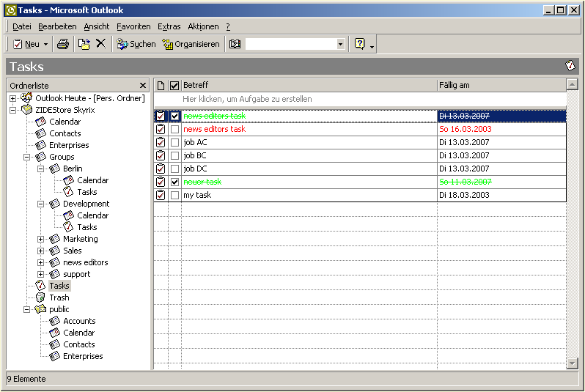Viewport: 585px width, 392px height.
Task: Click the Tasks banner icon at far right
Action: (570, 66)
